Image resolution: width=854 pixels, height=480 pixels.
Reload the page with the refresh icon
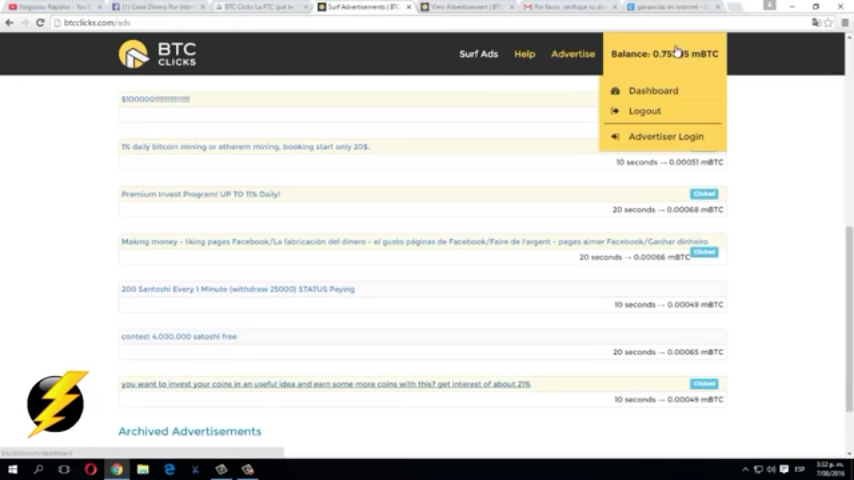pos(40,23)
